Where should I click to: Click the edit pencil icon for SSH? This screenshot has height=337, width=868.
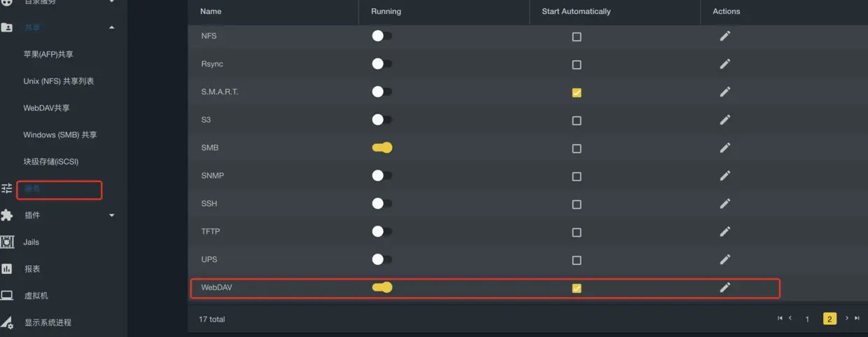click(725, 203)
